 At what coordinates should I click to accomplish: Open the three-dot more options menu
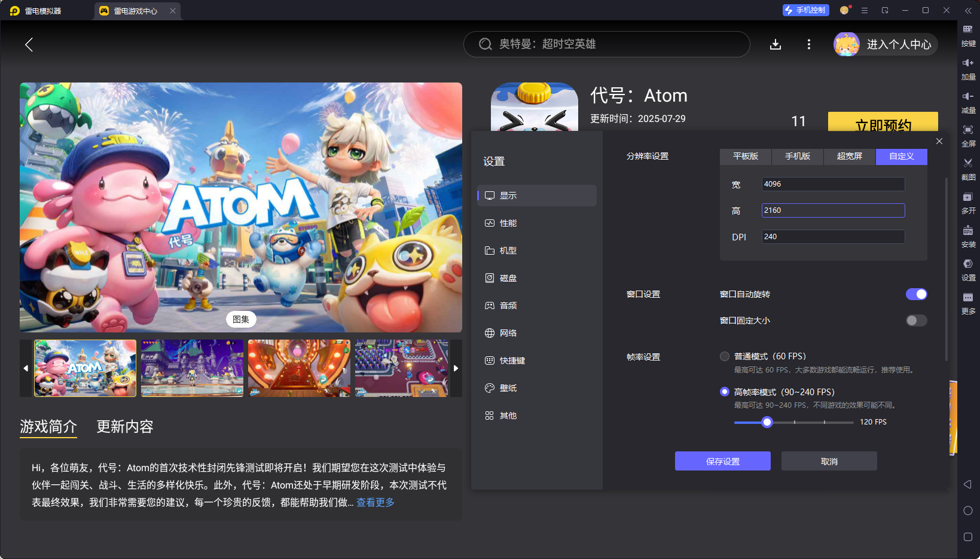pyautogui.click(x=809, y=44)
